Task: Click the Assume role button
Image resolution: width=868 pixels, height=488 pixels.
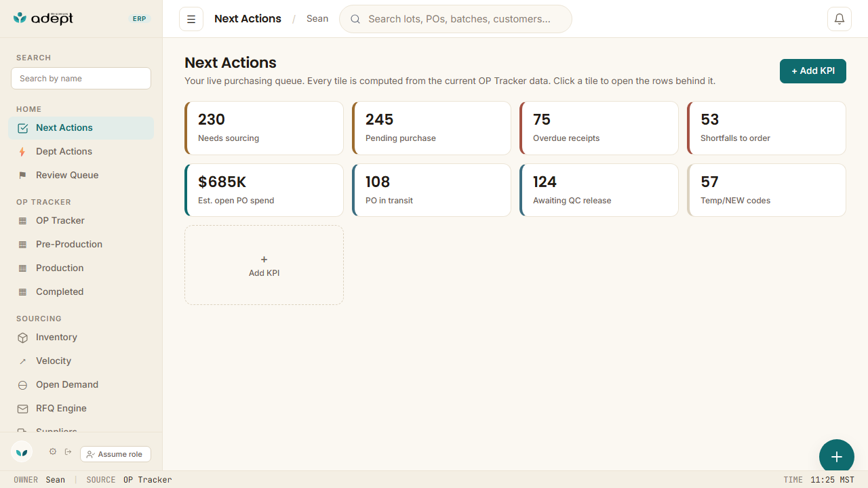Action: click(x=115, y=454)
